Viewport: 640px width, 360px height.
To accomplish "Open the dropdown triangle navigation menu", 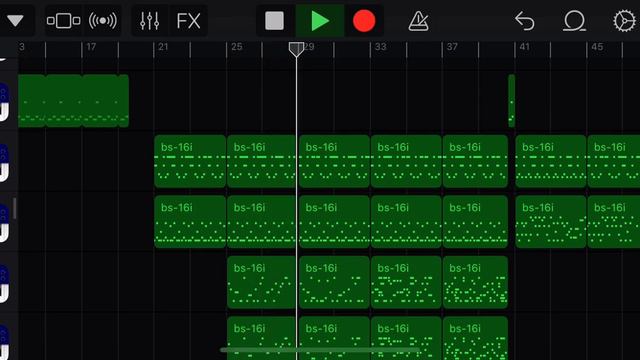I will pyautogui.click(x=15, y=20).
